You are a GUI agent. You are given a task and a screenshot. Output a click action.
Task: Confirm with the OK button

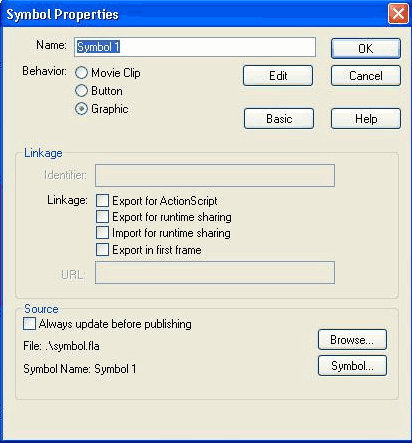(x=366, y=48)
